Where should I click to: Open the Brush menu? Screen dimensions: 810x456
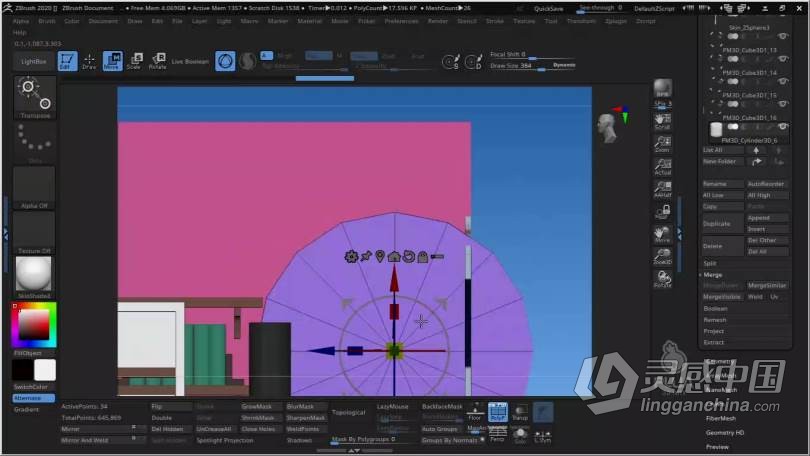[x=46, y=21]
